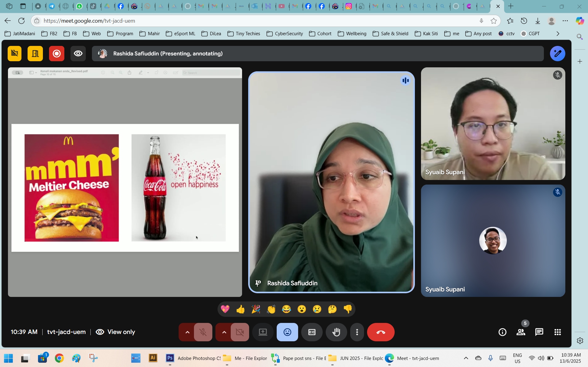Send the party popper reaction

click(256, 309)
